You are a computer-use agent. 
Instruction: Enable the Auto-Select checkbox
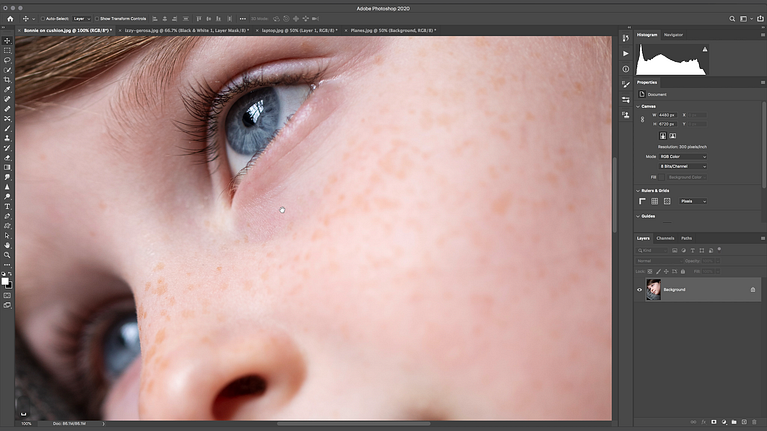click(43, 19)
